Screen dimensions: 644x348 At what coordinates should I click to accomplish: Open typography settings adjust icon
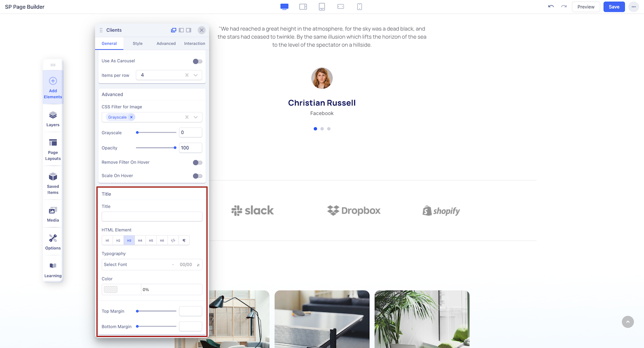click(198, 265)
